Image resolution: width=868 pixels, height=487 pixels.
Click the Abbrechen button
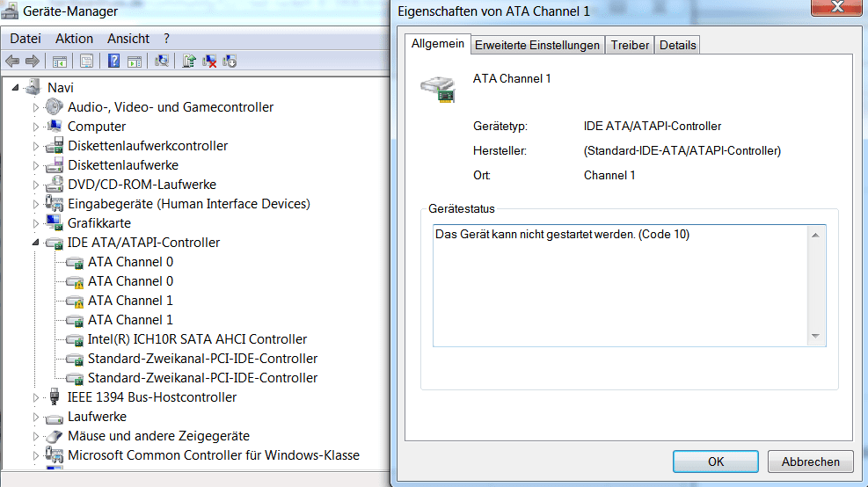point(810,462)
